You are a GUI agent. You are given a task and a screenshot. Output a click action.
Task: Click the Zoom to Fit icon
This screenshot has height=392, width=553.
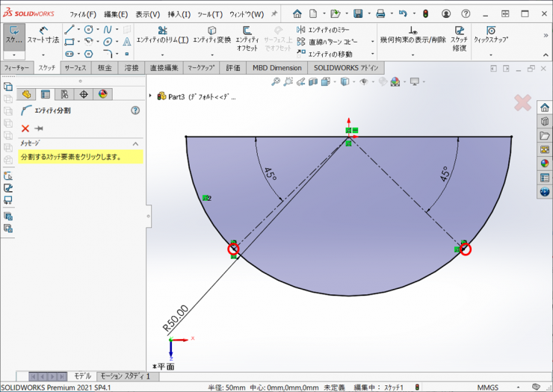(x=276, y=81)
